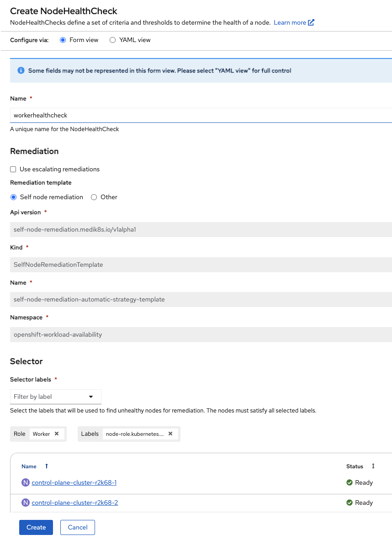Click the info icon in the alert banner

point(21,70)
